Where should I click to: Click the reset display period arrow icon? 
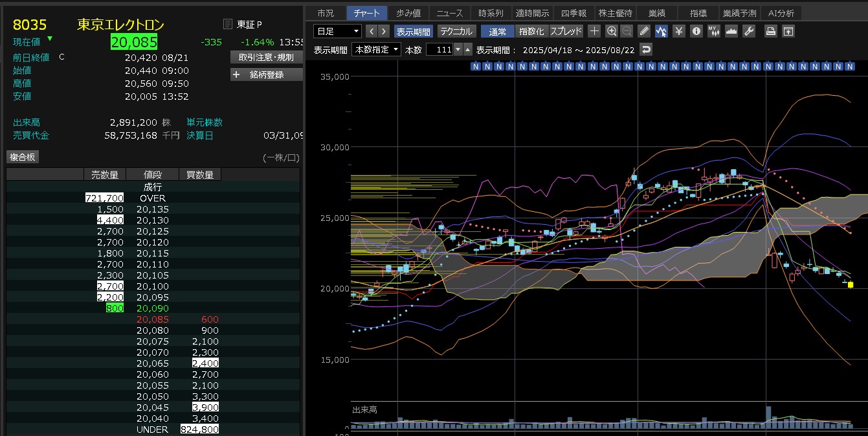click(x=645, y=50)
